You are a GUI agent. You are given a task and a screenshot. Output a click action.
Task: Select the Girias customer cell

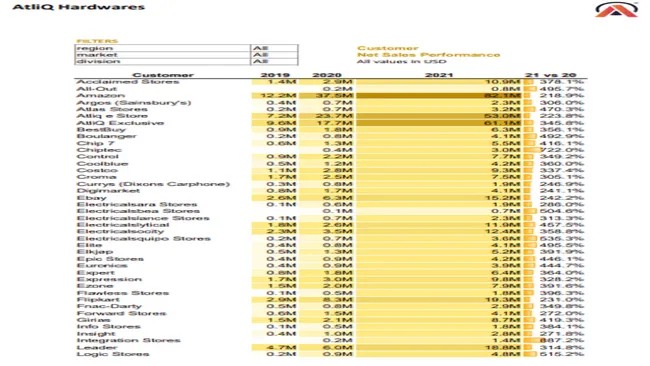pos(93,320)
